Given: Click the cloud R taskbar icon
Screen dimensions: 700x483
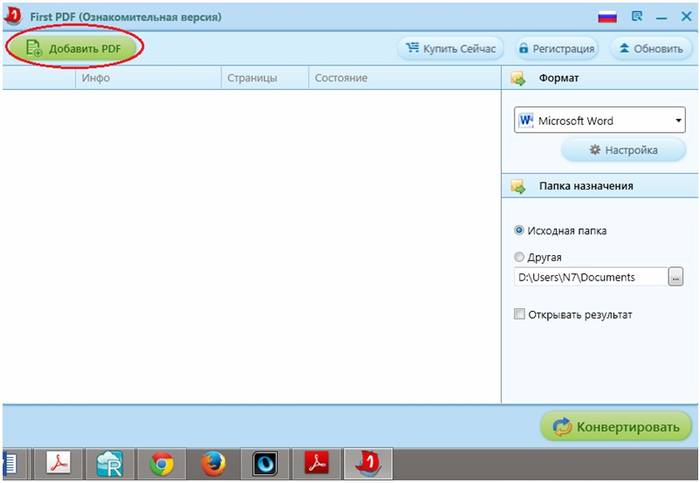Looking at the screenshot, I should coord(110,463).
